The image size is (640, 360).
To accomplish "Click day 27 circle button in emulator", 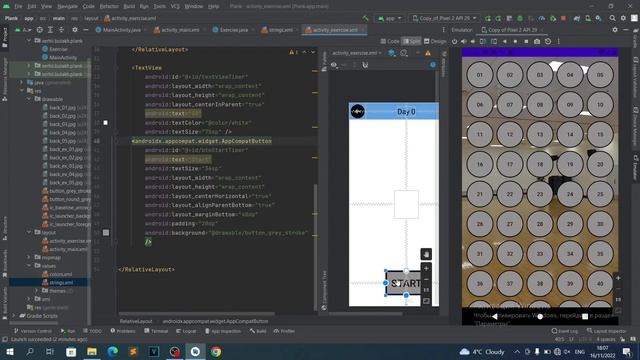I will 510,224.
